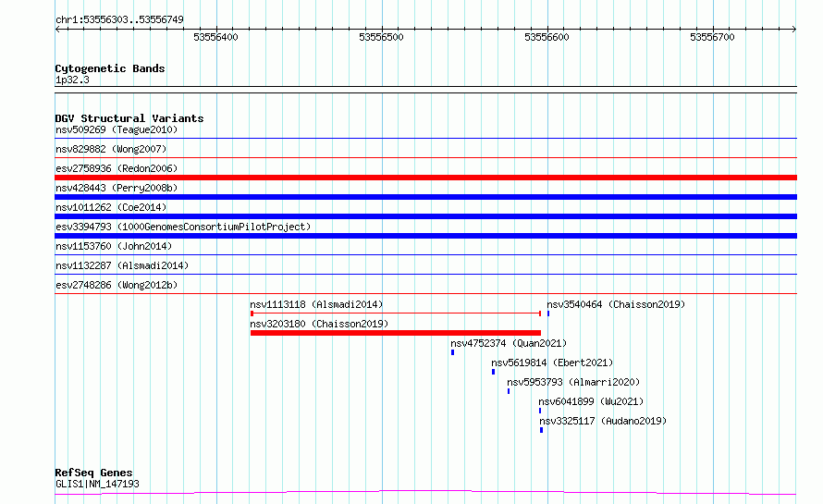Click the blue marker under nsv3325117

click(541, 430)
